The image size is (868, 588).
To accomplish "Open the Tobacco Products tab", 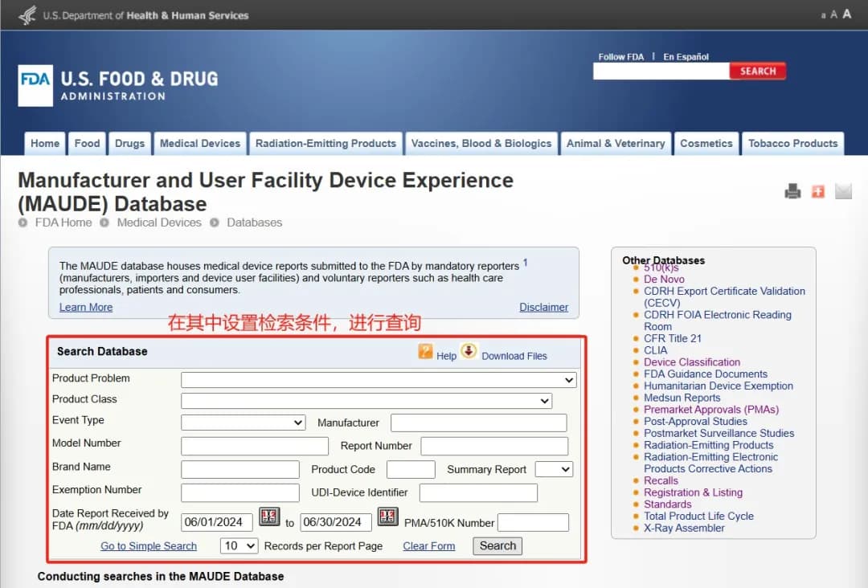I will [x=792, y=143].
